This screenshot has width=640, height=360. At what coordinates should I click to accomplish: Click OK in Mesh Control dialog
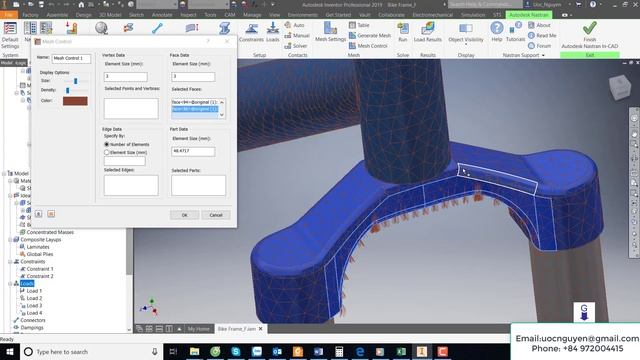click(x=184, y=215)
